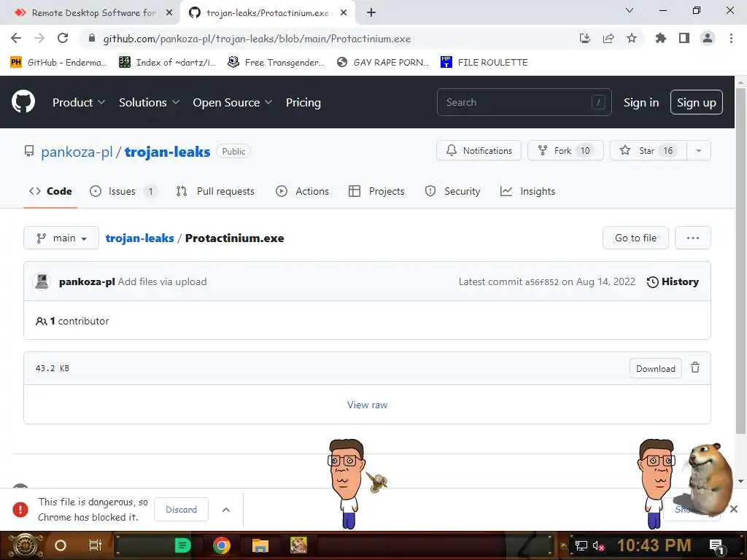Click the Pricing link
This screenshot has height=560, width=747.
click(x=303, y=102)
